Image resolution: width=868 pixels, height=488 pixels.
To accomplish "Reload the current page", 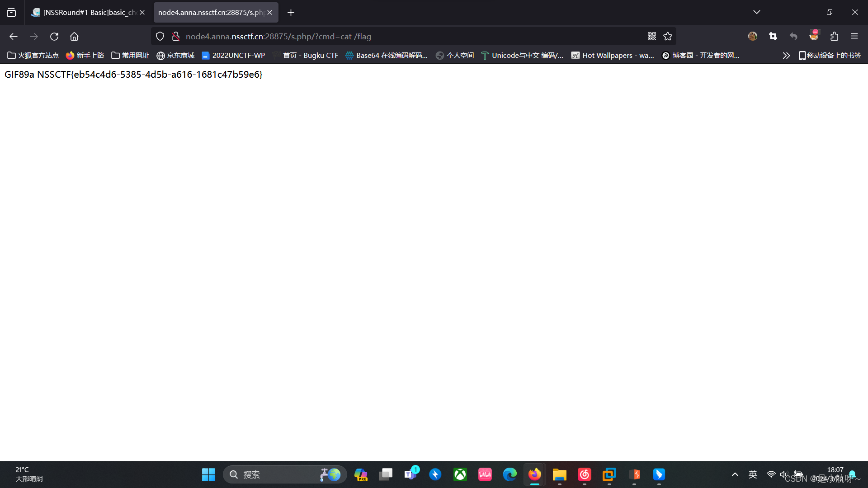I will [x=54, y=36].
